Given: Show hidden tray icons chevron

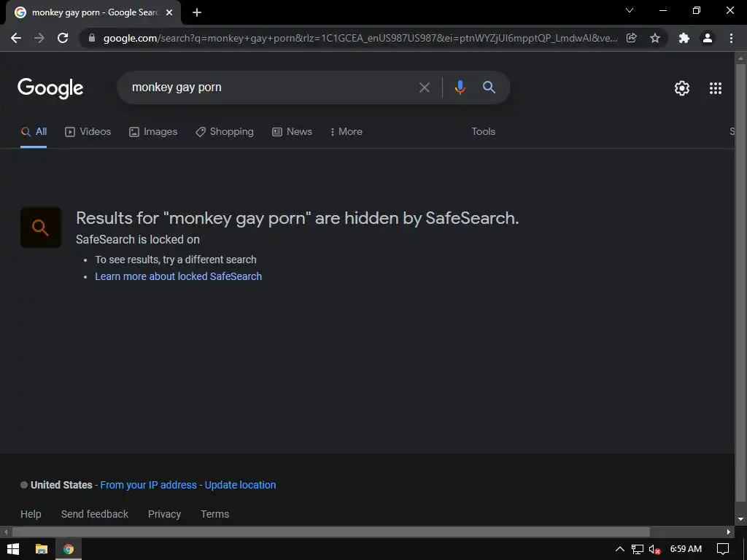Looking at the screenshot, I should [x=620, y=549].
